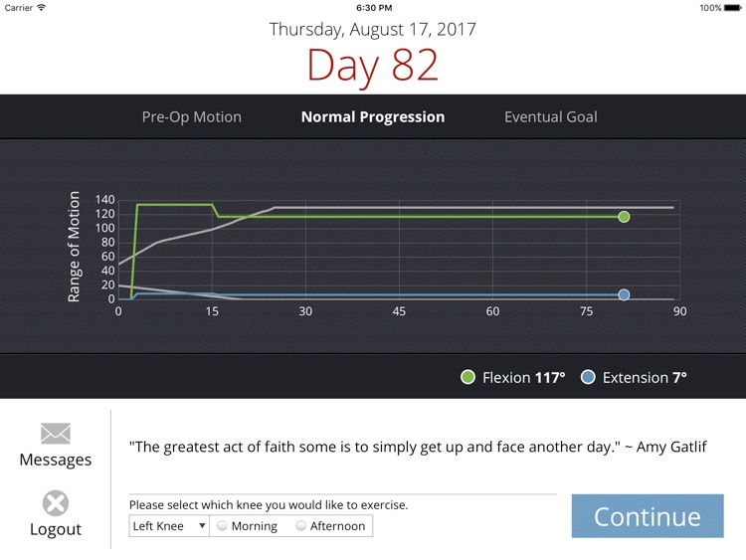Click the Logout label
The width and height of the screenshot is (746, 560).
coord(56,529)
